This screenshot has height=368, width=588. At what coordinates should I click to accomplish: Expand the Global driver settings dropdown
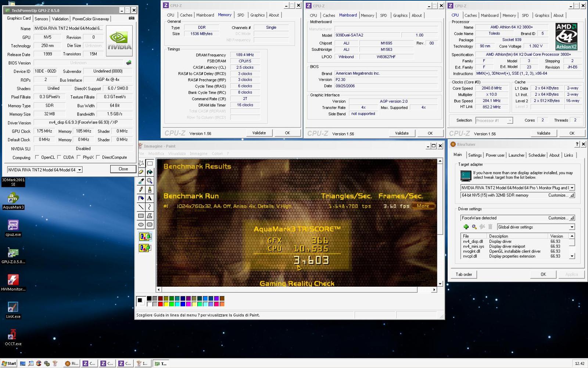click(x=572, y=227)
